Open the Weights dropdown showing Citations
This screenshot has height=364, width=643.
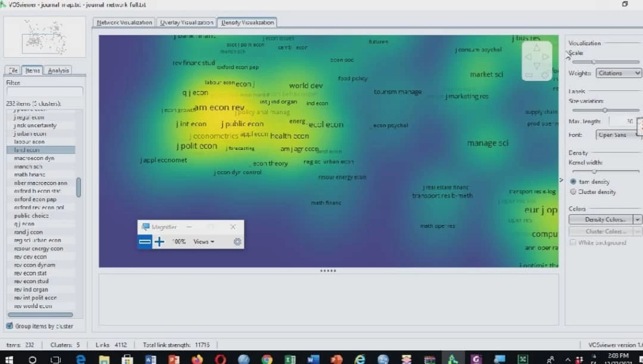618,73
